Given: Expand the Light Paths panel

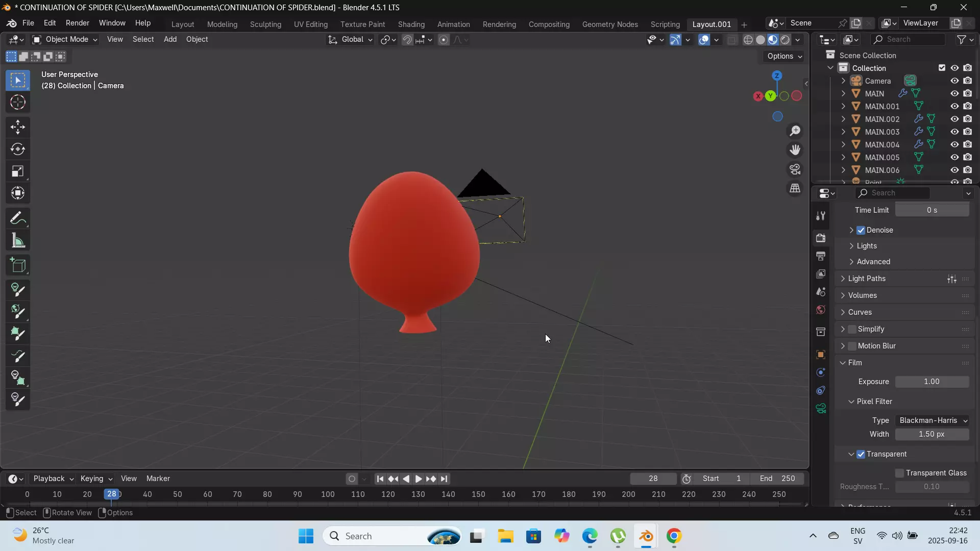Looking at the screenshot, I should [x=867, y=279].
